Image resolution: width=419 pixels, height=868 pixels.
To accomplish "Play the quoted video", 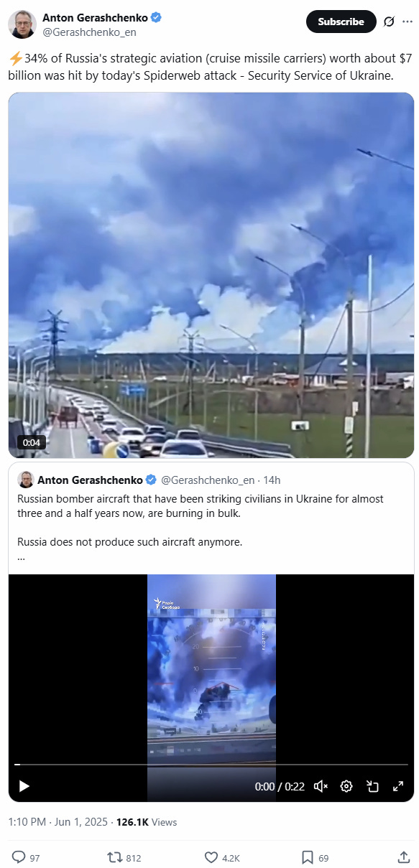I will coord(24,786).
